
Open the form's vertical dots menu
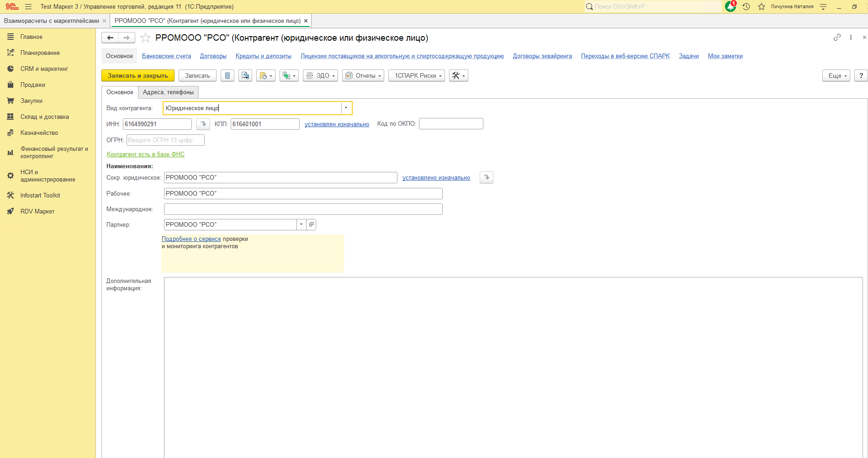[851, 37]
